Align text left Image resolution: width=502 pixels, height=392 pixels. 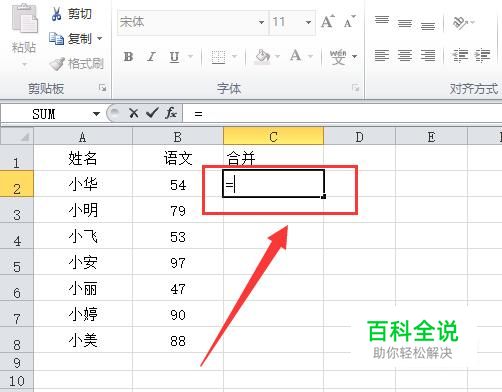(382, 55)
